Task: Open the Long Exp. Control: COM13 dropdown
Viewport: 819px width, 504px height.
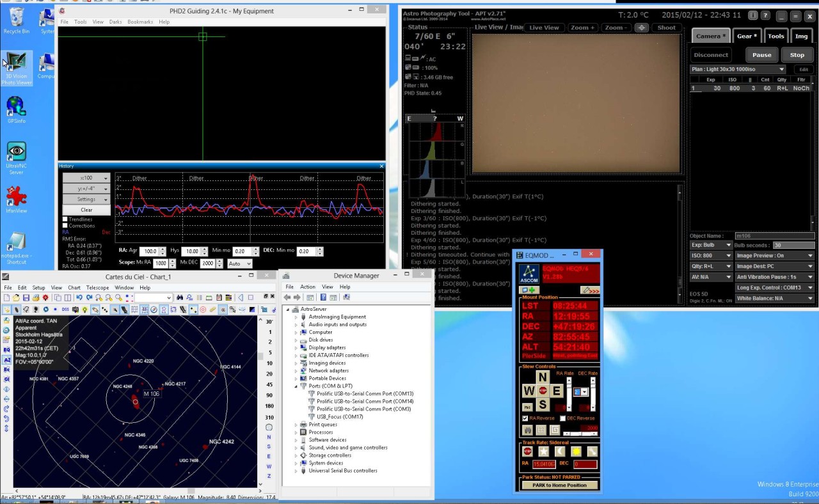Action: coord(775,288)
